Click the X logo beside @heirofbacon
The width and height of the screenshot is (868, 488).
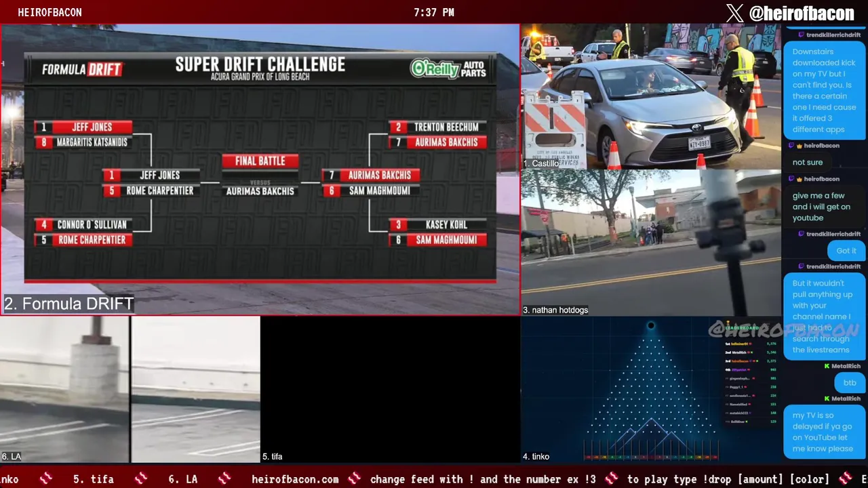coord(734,12)
